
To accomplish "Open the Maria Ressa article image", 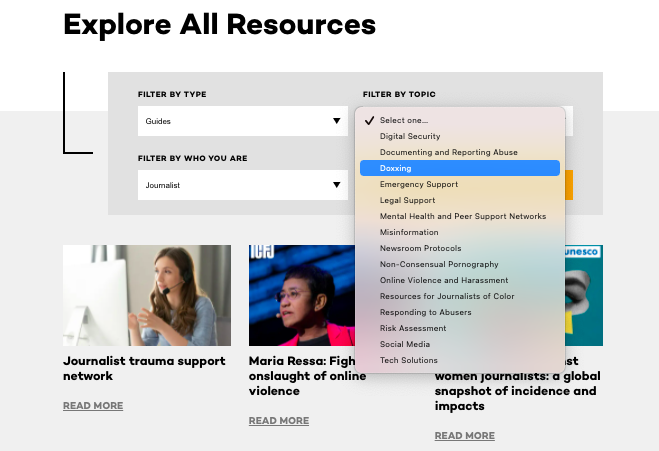I will (302, 295).
